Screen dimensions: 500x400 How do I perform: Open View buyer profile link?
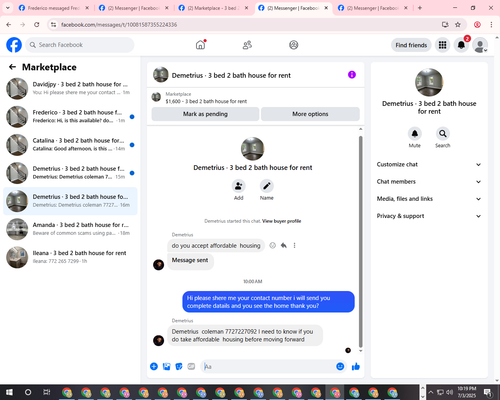click(281, 221)
